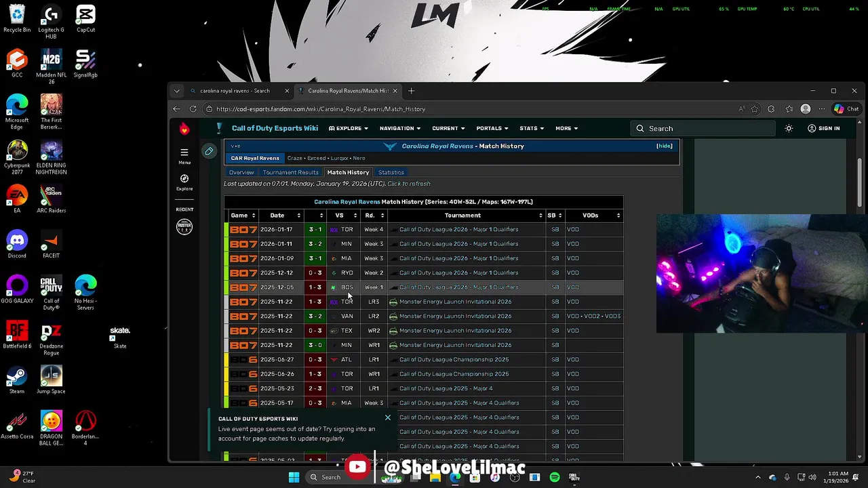868x488 pixels.
Task: Open a new browser tab
Action: coord(411,91)
